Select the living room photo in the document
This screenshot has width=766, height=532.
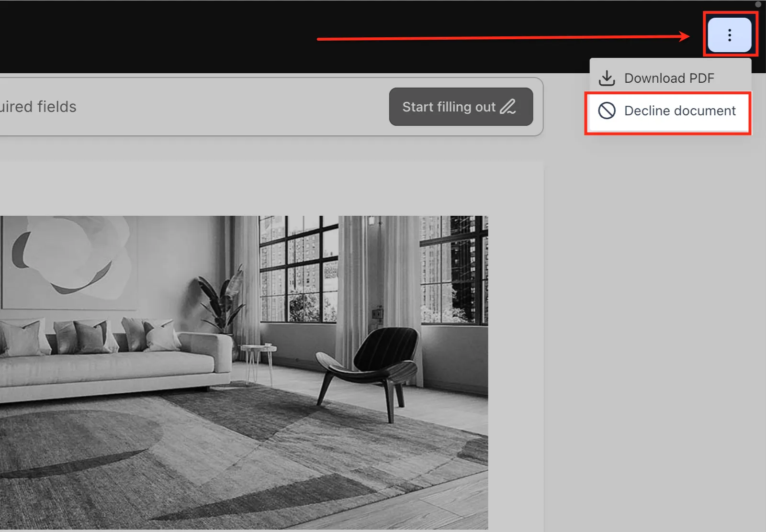click(x=244, y=372)
